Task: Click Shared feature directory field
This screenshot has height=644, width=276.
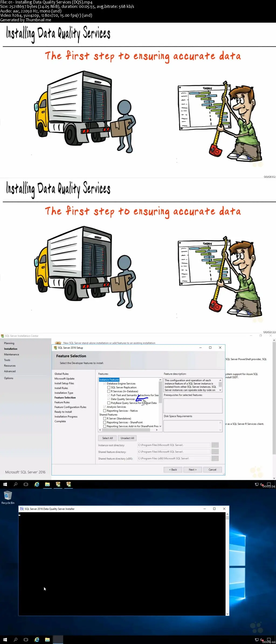Action: (174, 452)
